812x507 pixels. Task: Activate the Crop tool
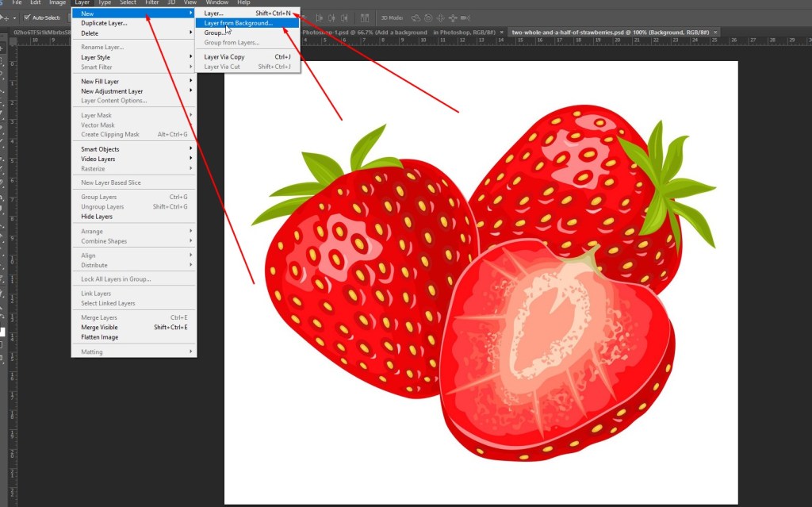point(6,97)
